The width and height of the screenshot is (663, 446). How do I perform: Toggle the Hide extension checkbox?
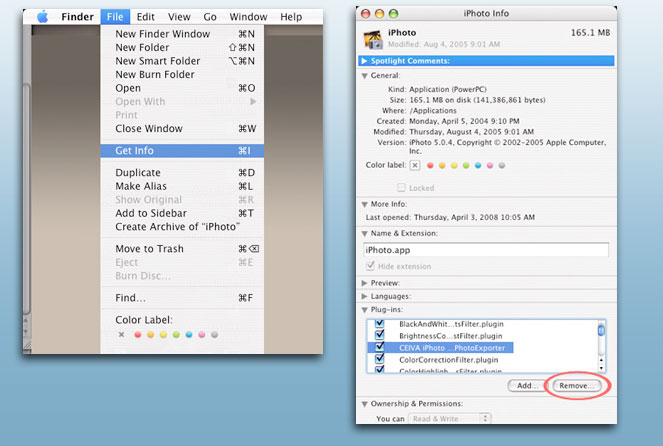(x=370, y=266)
